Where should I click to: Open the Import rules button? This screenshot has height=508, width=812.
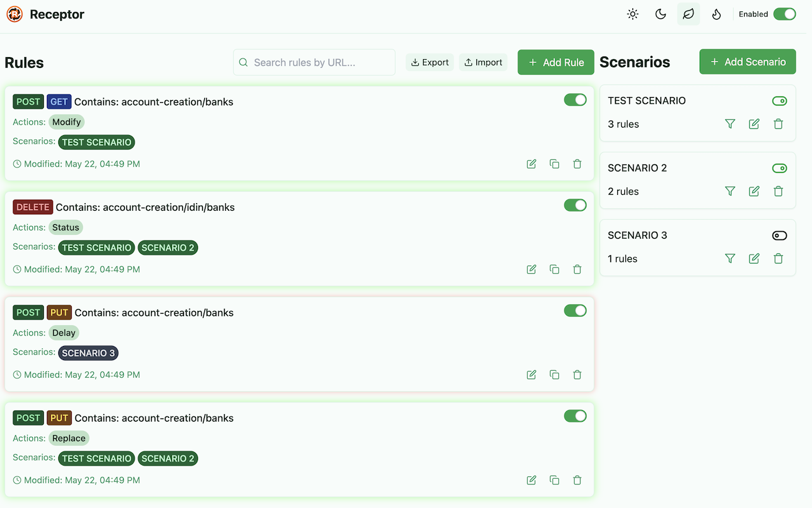pyautogui.click(x=483, y=62)
